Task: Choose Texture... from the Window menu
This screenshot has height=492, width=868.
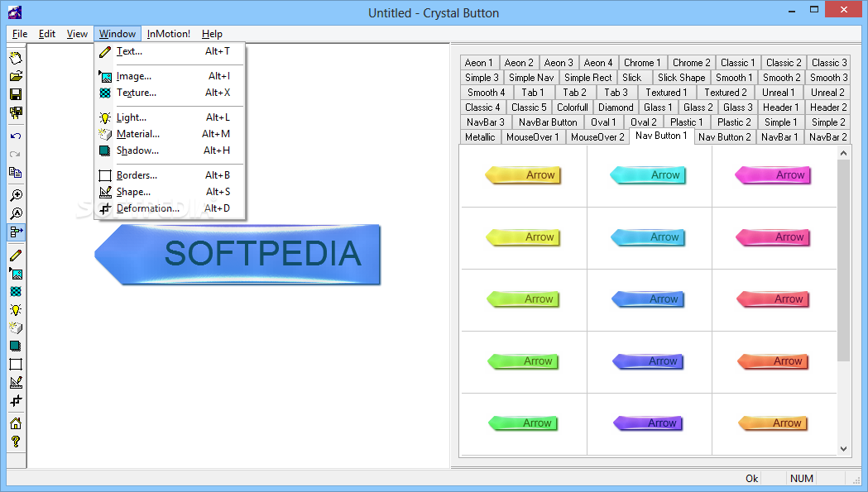Action: point(170,93)
